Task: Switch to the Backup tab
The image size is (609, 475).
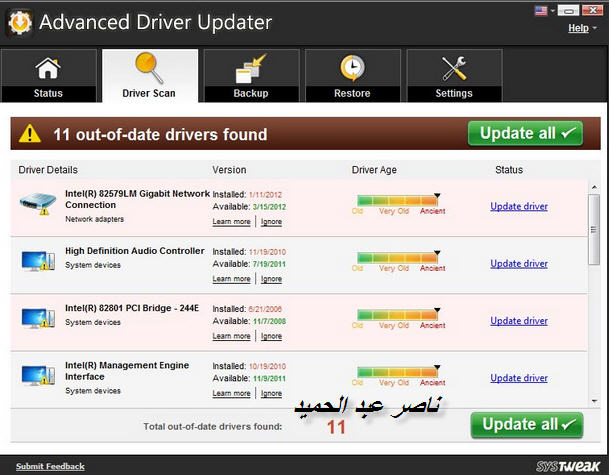Action: [x=251, y=75]
